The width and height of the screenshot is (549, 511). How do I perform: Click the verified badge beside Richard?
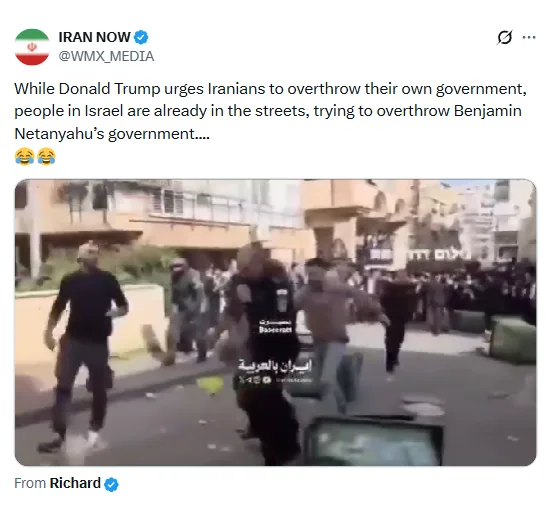coord(111,484)
